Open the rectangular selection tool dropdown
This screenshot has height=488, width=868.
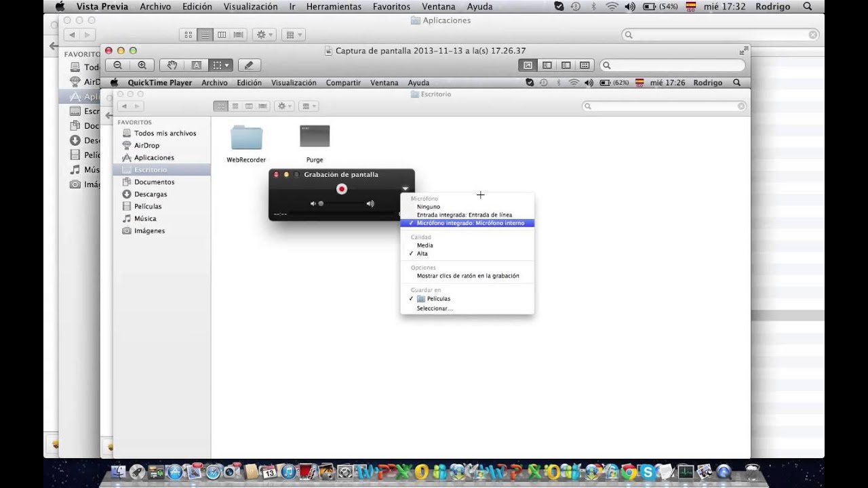point(220,65)
